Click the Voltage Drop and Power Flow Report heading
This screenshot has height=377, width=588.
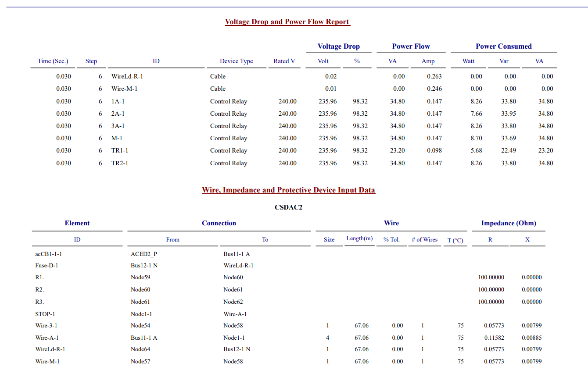[x=287, y=22]
